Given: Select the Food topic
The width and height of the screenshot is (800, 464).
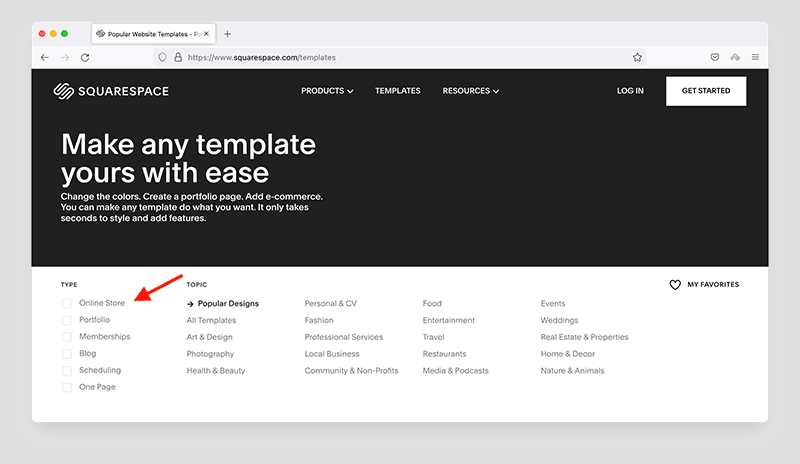Looking at the screenshot, I should (x=432, y=304).
